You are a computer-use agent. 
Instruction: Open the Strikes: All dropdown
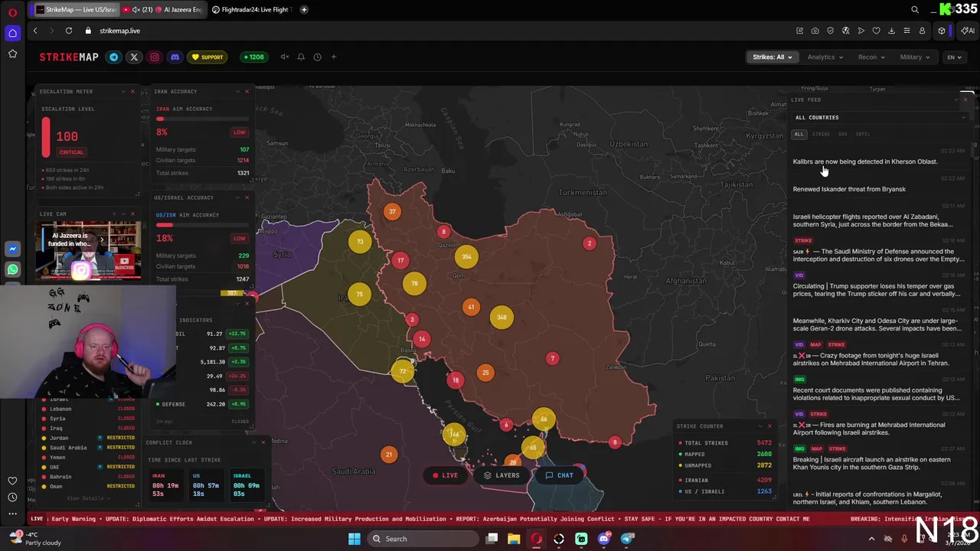pos(772,57)
